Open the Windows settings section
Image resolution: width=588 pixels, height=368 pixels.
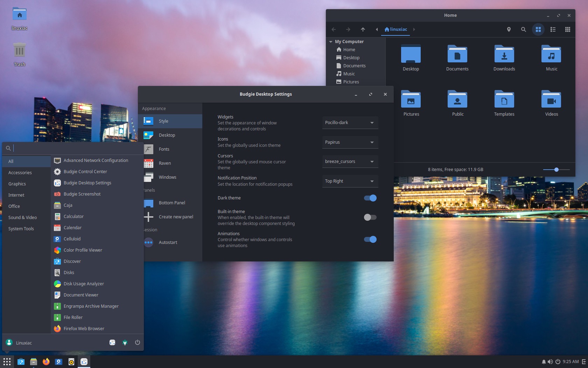pos(167,177)
